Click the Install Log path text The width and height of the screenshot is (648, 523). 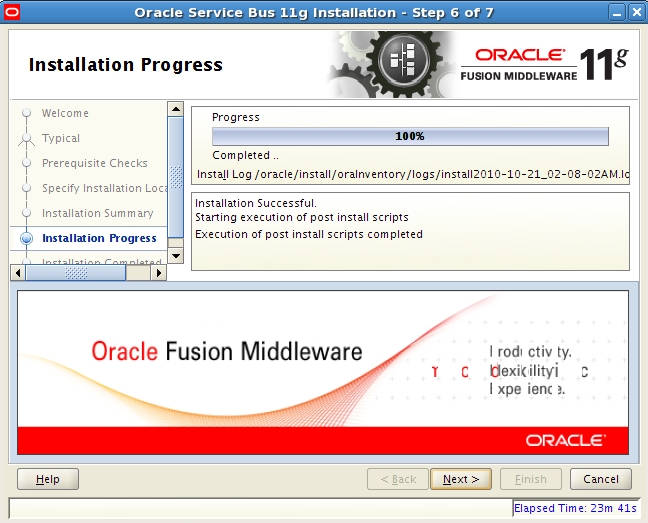(413, 174)
